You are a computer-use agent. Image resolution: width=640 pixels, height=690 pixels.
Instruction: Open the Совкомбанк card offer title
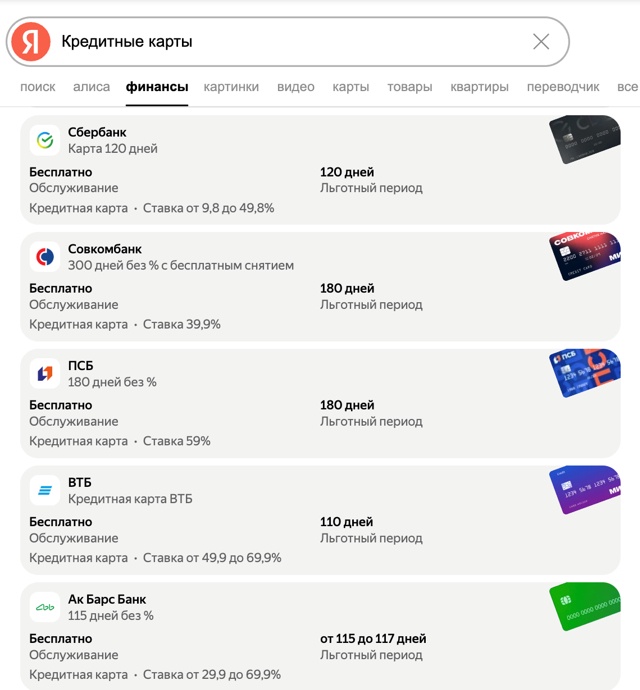(x=105, y=249)
